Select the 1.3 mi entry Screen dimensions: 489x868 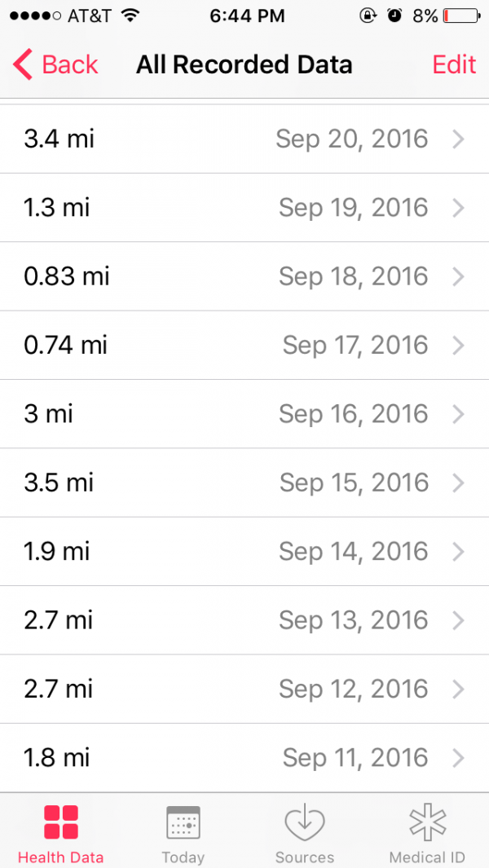[57, 208]
